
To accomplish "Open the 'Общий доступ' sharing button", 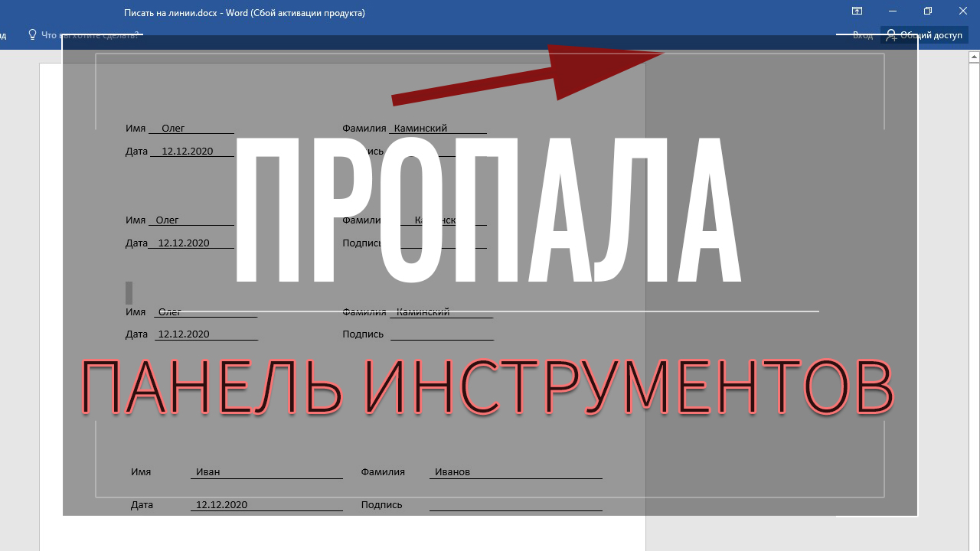I will pyautogui.click(x=923, y=35).
